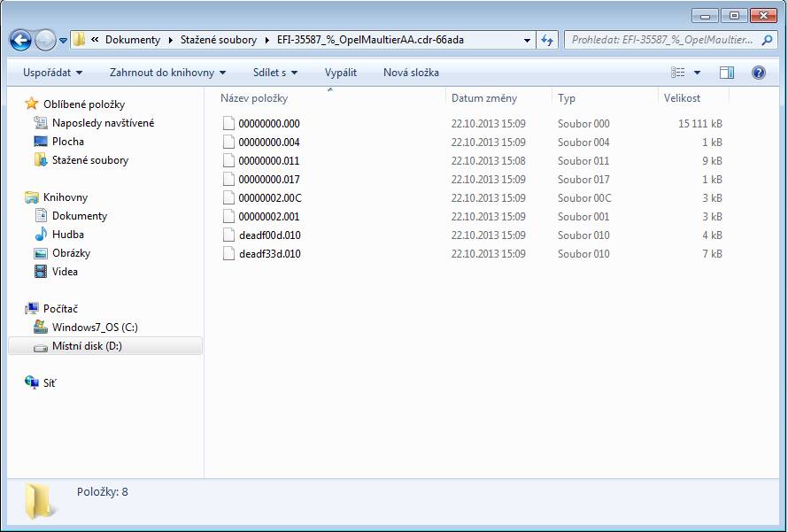Open Help with the question mark icon
The image size is (788, 532).
(x=759, y=73)
